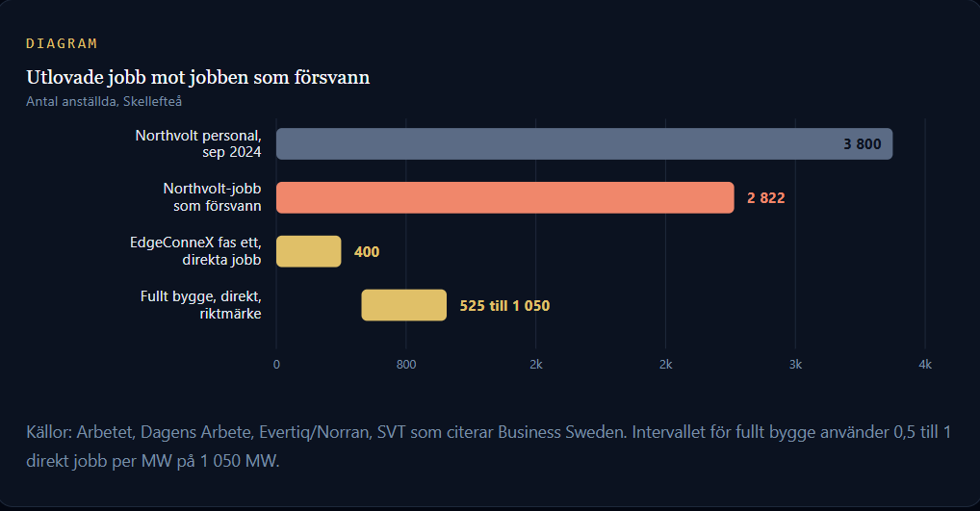Click the Källor source note text

point(489,446)
